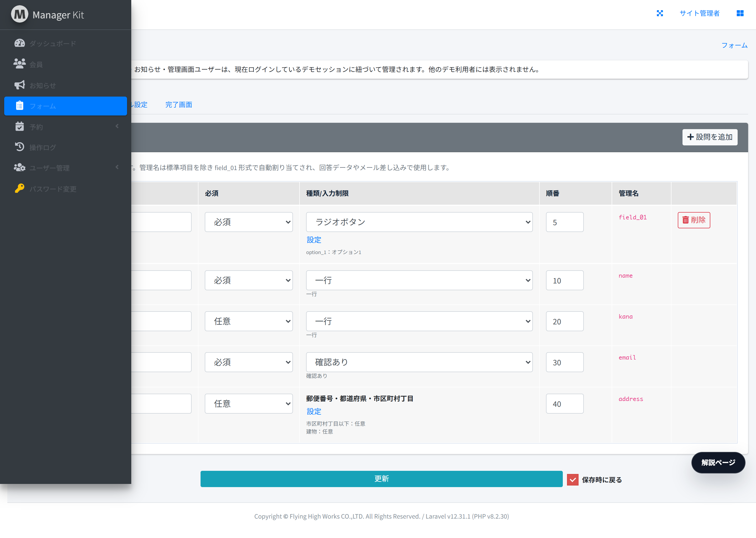Select 操作ログ in the sidebar menu
Screen dimensions: 756x538
pos(66,147)
